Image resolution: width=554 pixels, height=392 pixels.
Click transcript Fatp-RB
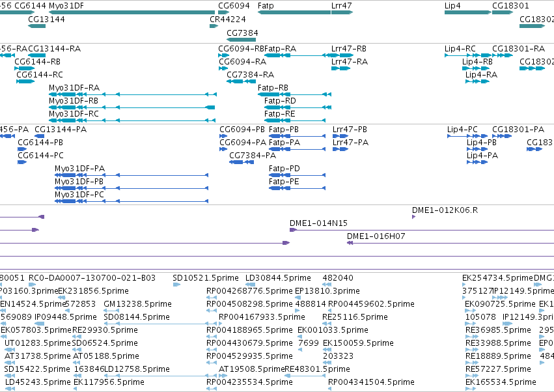click(x=295, y=94)
